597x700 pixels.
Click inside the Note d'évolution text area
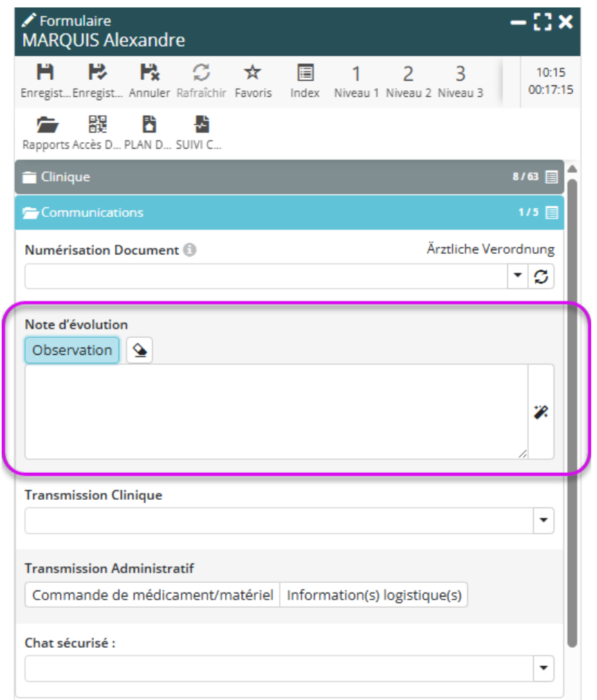(277, 412)
